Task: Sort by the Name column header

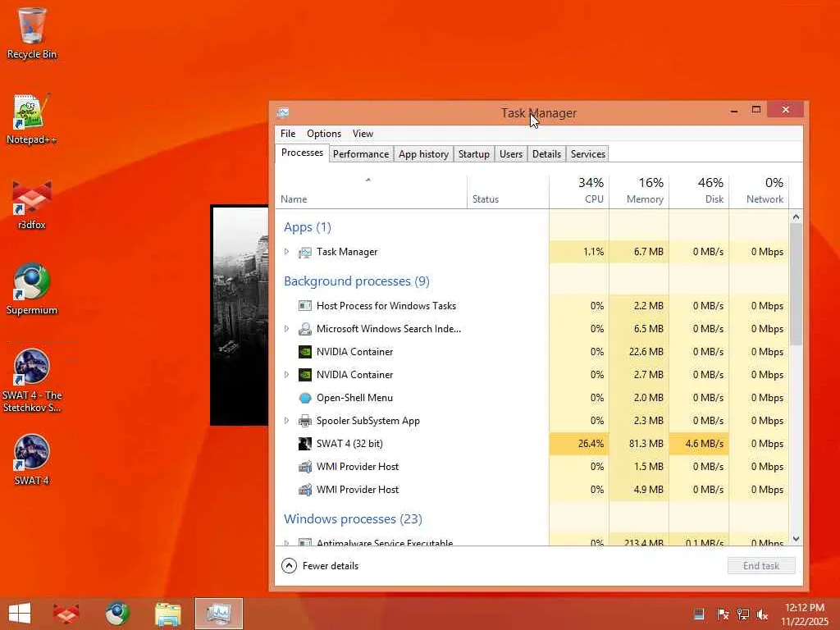Action: [372, 192]
